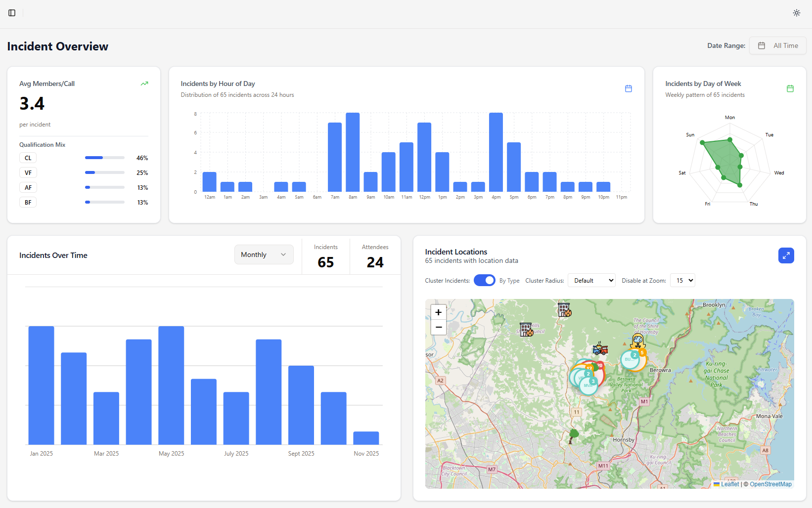Open the Leaflet attribution link

(729, 484)
